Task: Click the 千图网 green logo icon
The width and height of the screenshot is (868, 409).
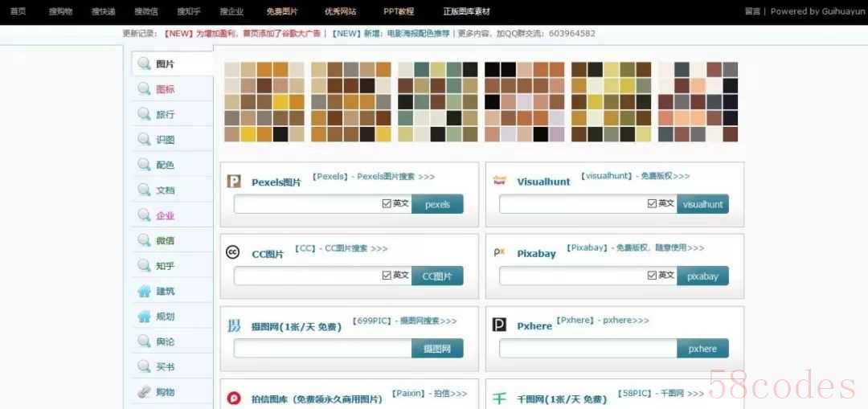Action: pyautogui.click(x=499, y=398)
